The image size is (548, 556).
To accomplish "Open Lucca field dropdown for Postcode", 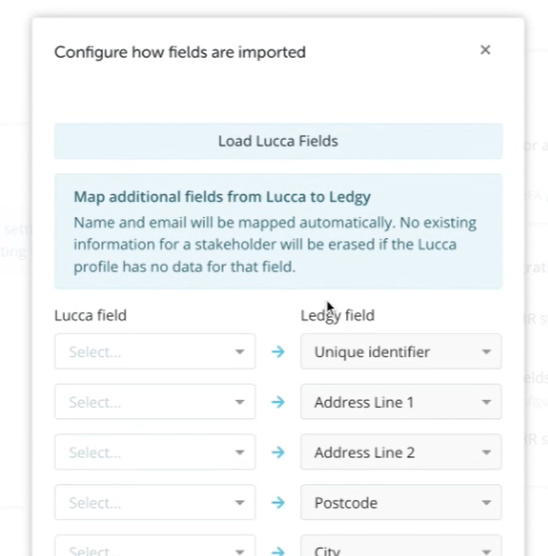I will 155,502.
